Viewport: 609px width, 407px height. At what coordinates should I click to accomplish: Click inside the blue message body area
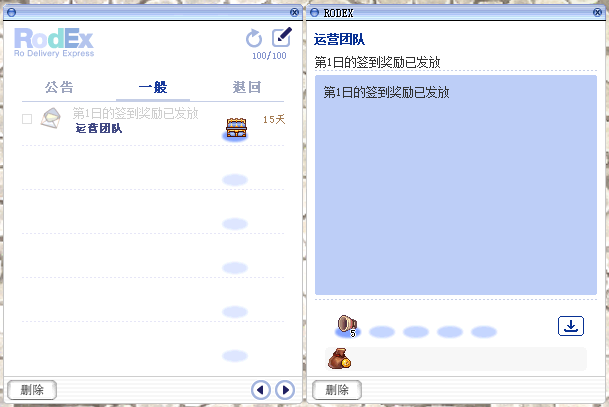point(456,185)
